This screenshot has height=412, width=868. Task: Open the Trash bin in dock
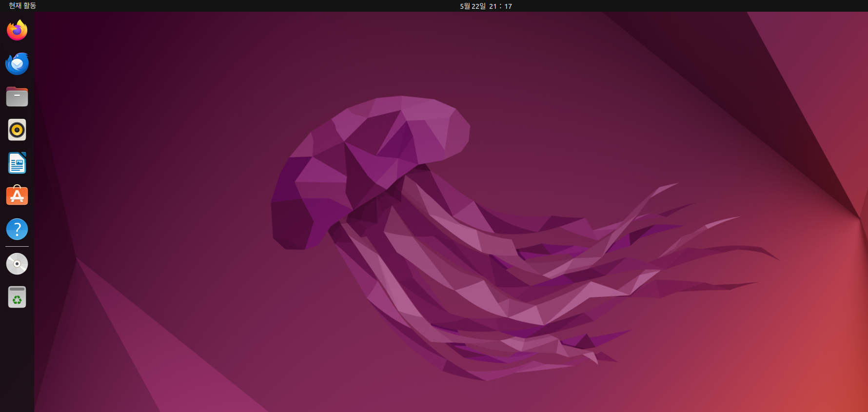click(17, 297)
